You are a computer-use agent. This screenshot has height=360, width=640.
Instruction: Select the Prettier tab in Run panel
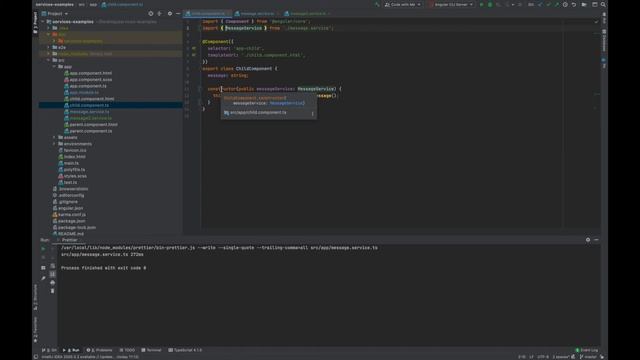[69, 240]
